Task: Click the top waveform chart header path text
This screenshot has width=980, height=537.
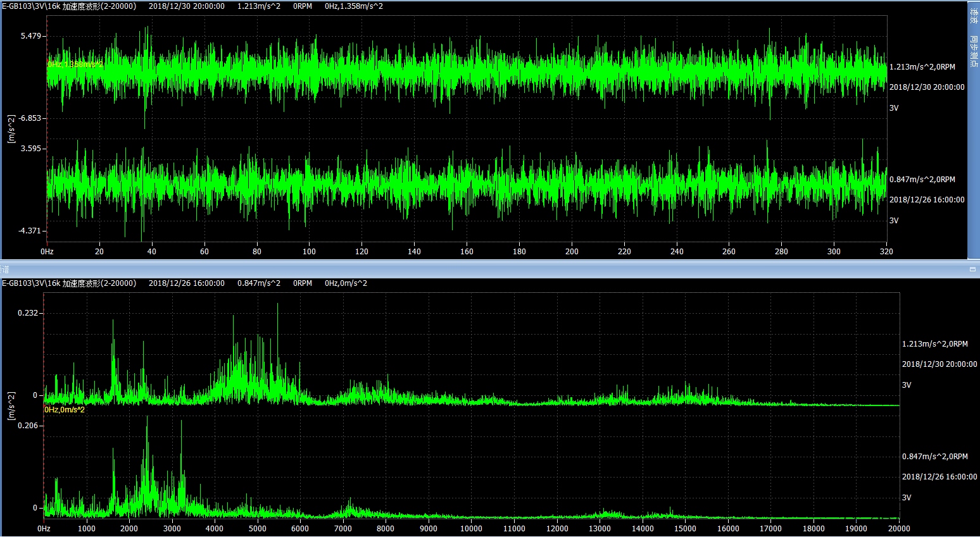Action: coord(69,6)
